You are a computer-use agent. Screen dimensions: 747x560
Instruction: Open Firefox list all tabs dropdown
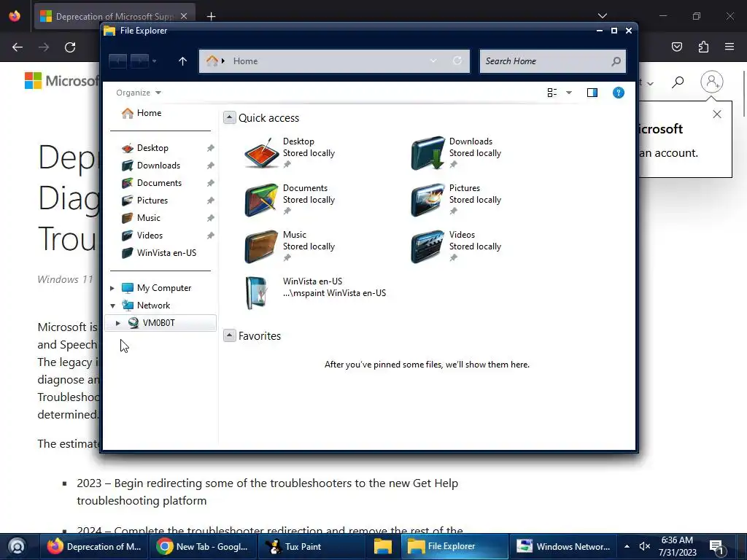(x=602, y=16)
